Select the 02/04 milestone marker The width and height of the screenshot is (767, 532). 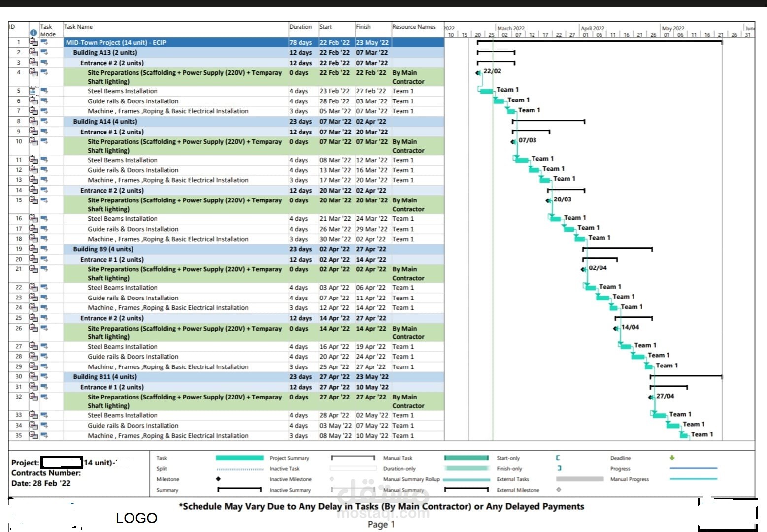[583, 269]
